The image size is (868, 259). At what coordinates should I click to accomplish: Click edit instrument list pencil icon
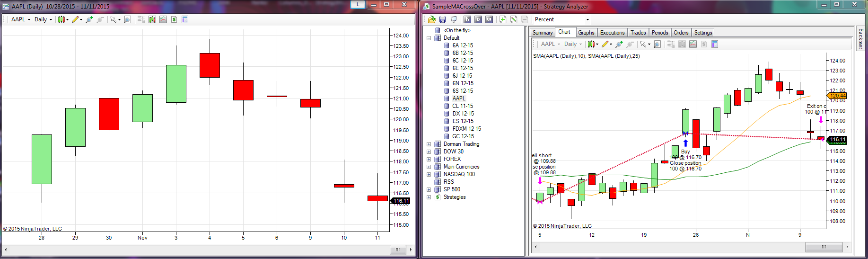(513, 19)
